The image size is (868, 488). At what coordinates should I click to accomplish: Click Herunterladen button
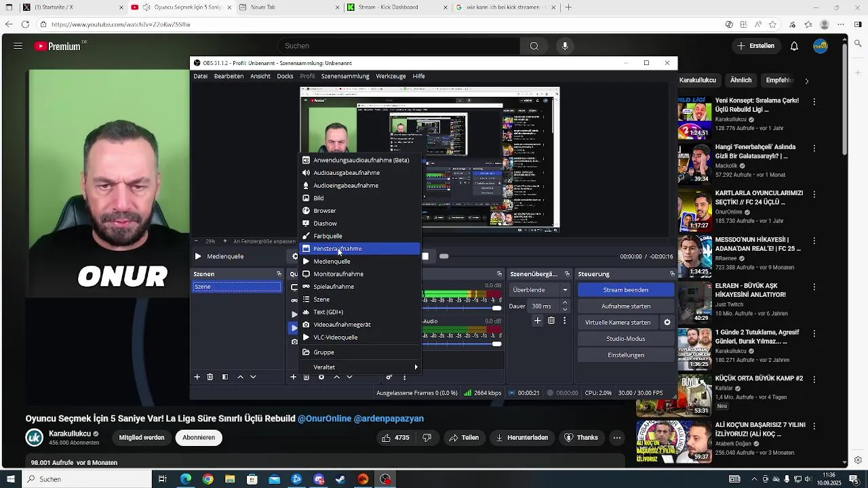point(522,438)
